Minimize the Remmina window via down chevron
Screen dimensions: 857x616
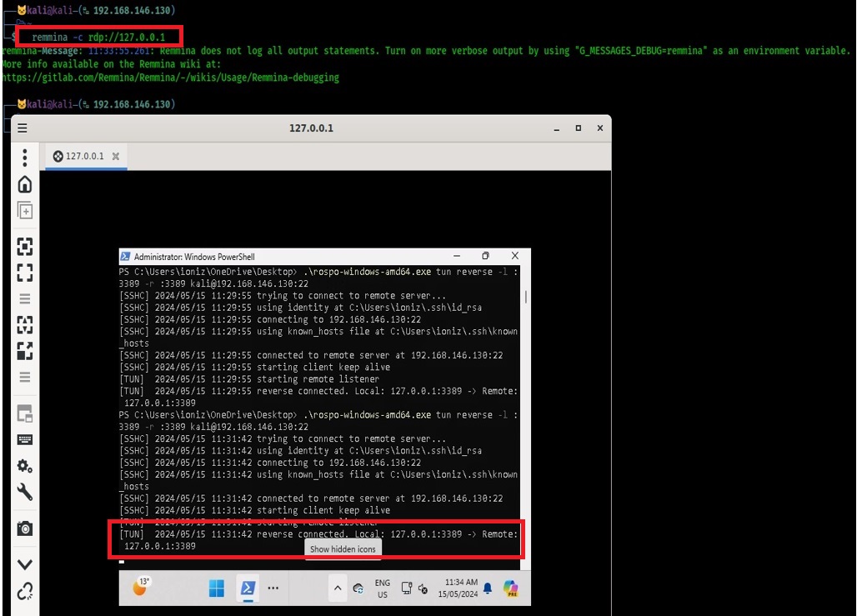pos(25,564)
